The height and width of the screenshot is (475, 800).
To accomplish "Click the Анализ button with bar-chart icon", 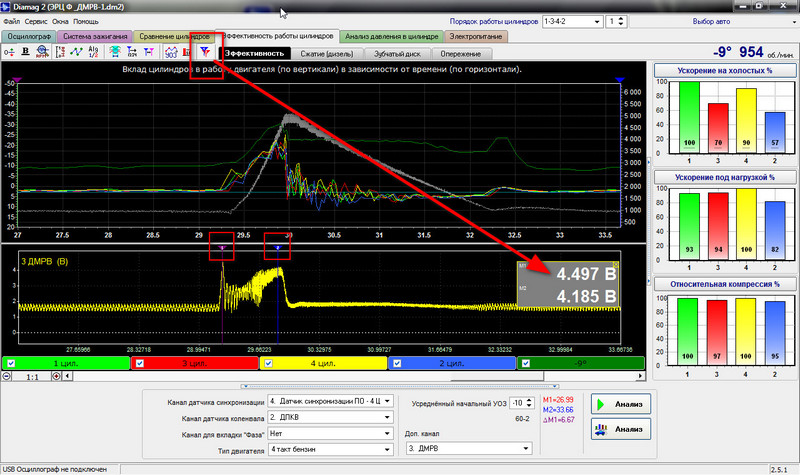I will [x=620, y=429].
